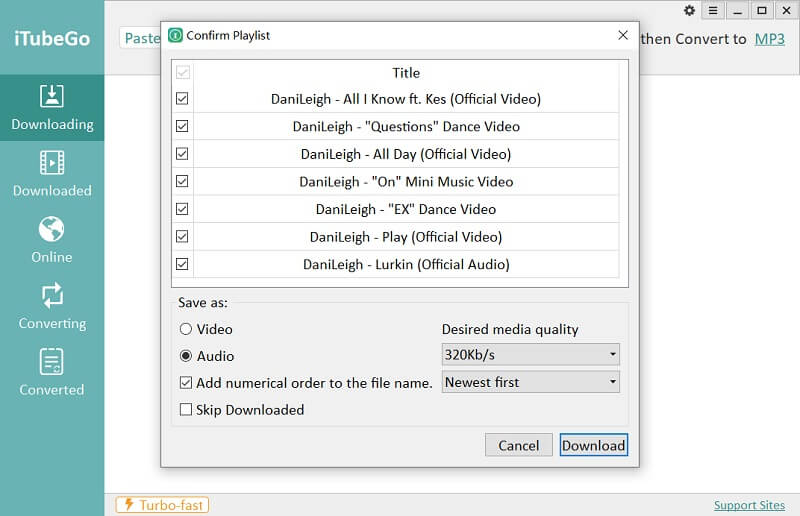Select row DaniLeigh - Lurkin (Official Audio)
This screenshot has height=516, width=800.
[406, 264]
